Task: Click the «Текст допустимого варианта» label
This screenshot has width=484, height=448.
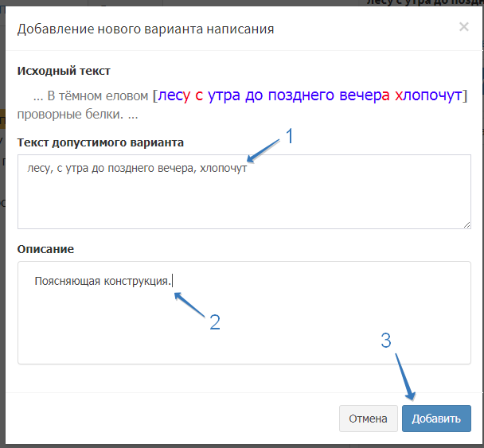Action: 100,142
